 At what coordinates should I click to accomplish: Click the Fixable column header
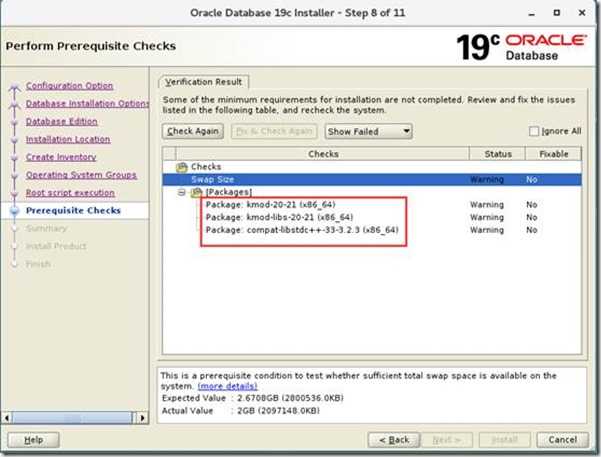click(553, 154)
